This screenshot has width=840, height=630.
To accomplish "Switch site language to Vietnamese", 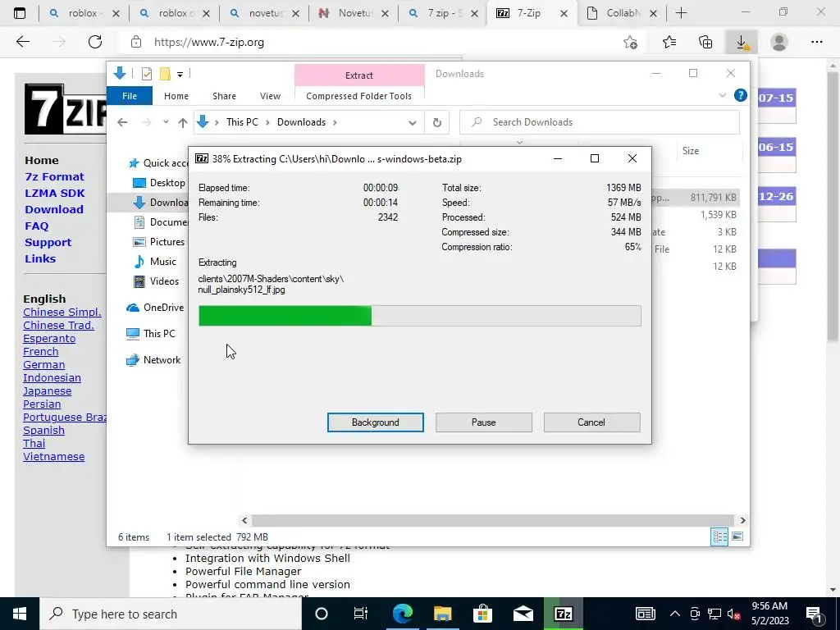I will coord(53,457).
